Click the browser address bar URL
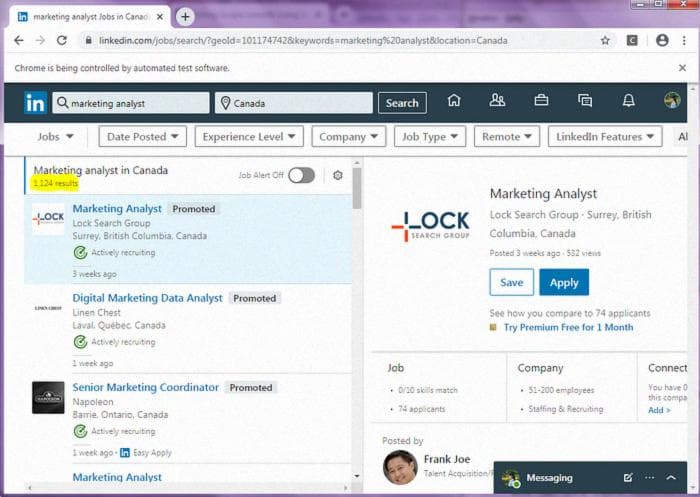Image resolution: width=700 pixels, height=497 pixels. coord(303,41)
